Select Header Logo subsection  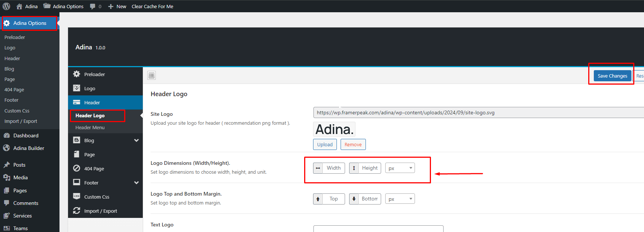90,115
